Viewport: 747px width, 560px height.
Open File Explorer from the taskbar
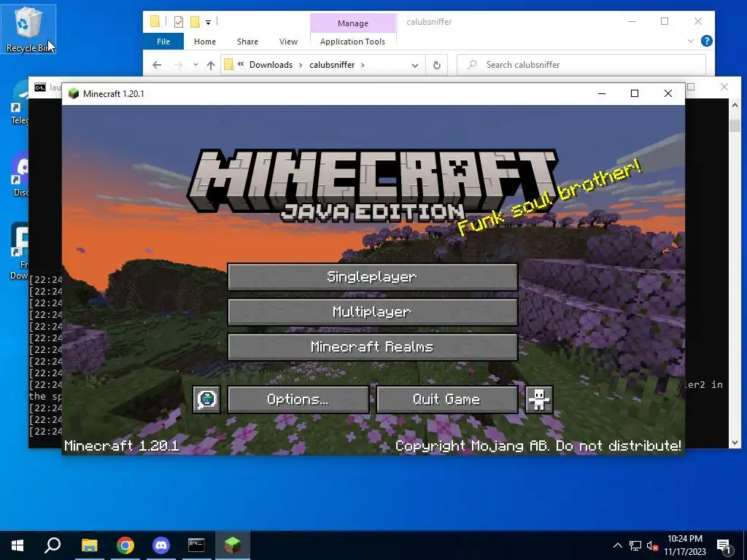click(x=89, y=545)
